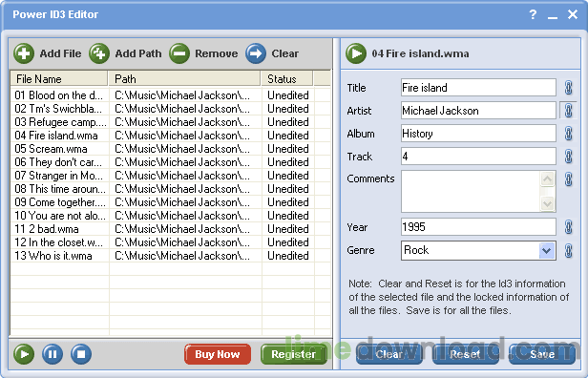Sort by Path column header
This screenshot has height=378, width=588.
(x=184, y=78)
